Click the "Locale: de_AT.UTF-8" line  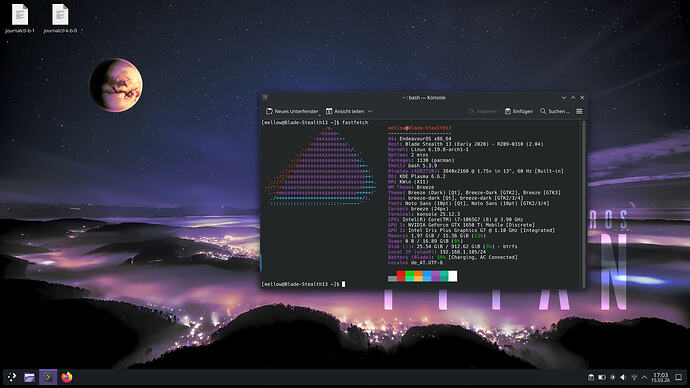[415, 263]
